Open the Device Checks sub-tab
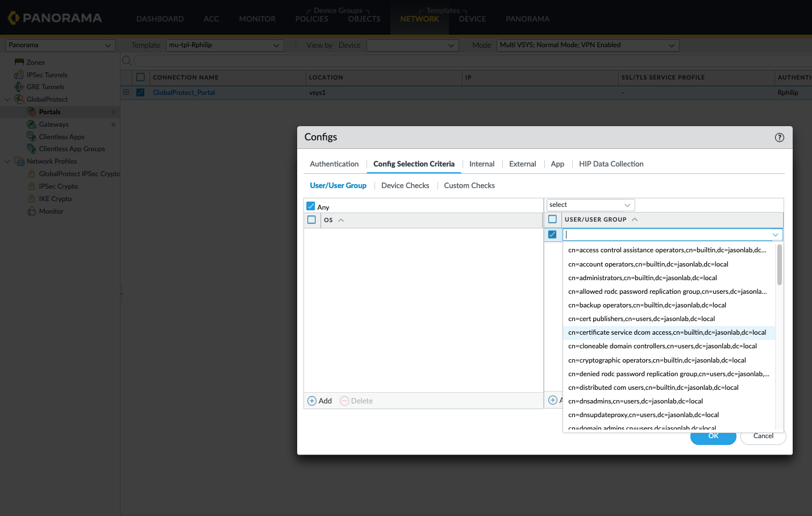The width and height of the screenshot is (812, 516). [x=405, y=186]
